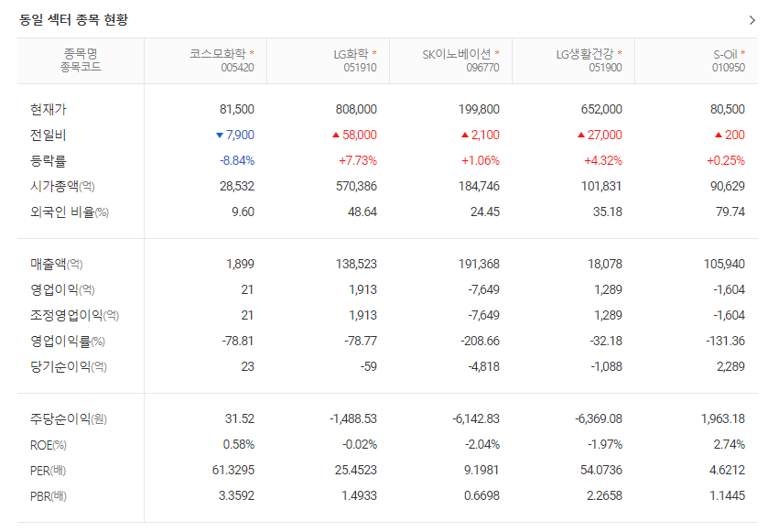This screenshot has height=532, width=768.
Task: Click the foreign ratio value 79.74
Action: pyautogui.click(x=730, y=212)
